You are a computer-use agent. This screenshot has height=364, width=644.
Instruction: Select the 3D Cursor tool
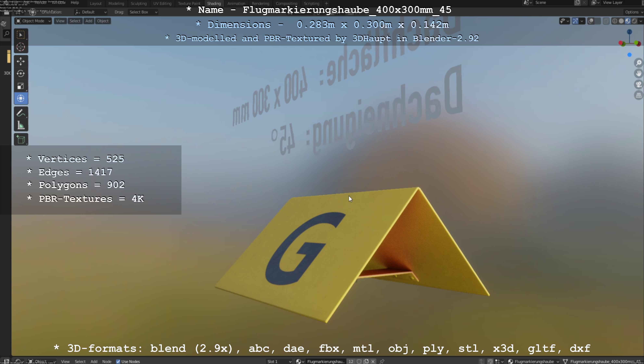click(21, 47)
